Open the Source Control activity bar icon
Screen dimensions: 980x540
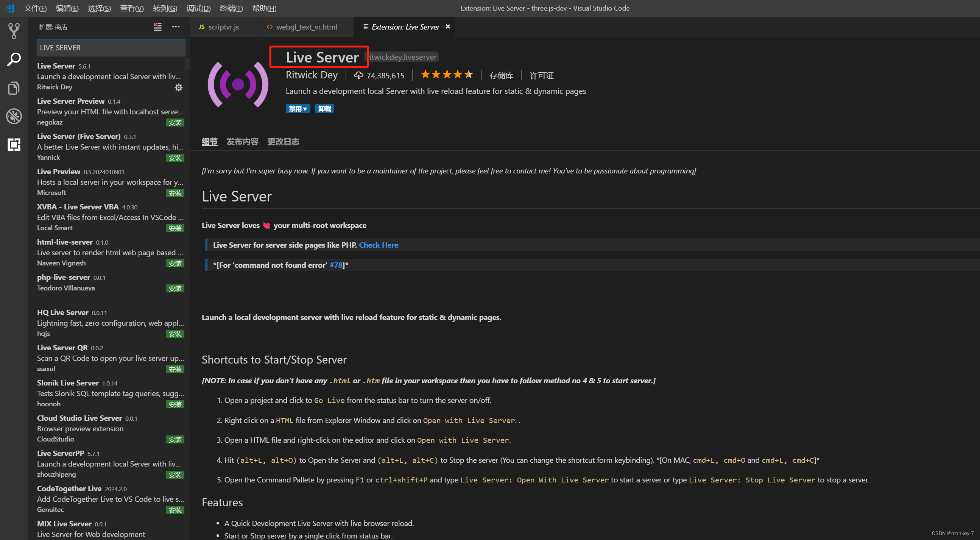(14, 31)
